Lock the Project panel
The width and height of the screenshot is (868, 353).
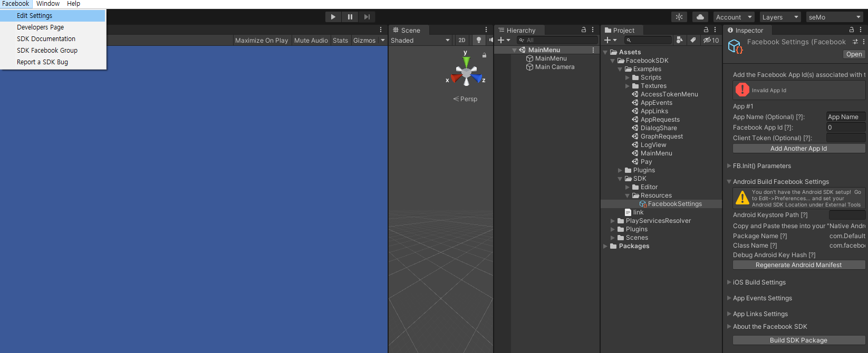[706, 30]
